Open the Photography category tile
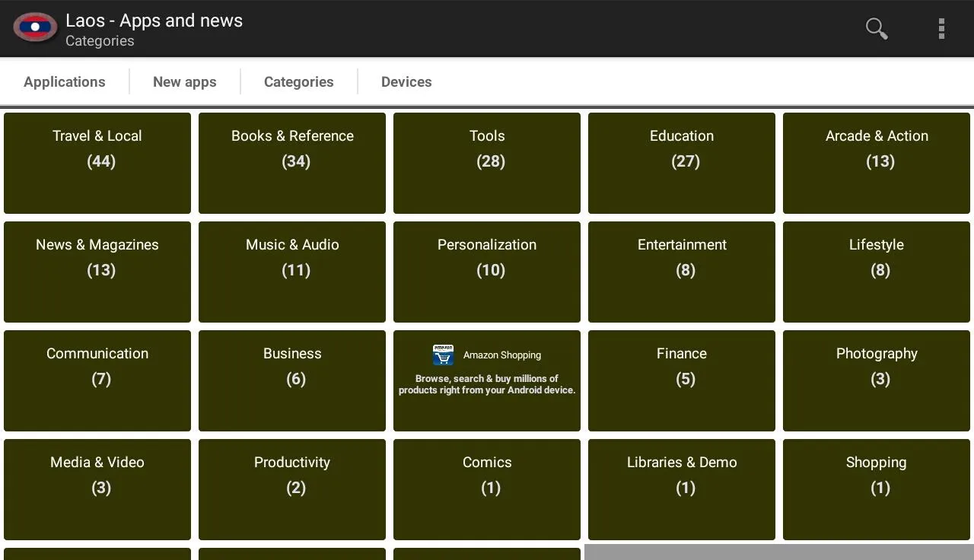 coord(877,380)
